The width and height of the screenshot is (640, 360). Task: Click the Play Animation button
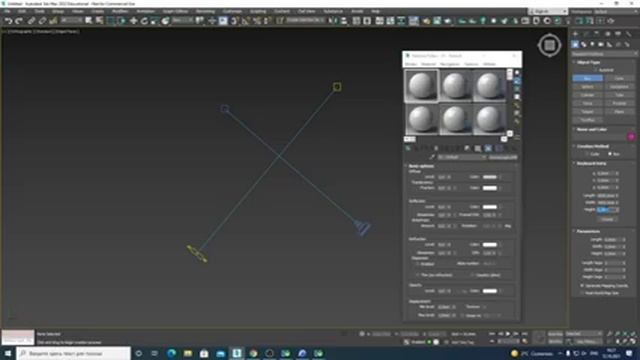click(x=508, y=334)
